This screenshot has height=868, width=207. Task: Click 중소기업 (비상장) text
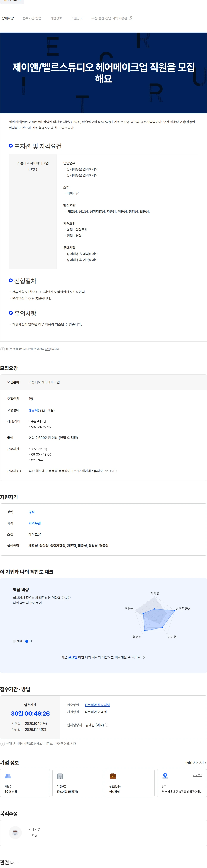click(67, 792)
